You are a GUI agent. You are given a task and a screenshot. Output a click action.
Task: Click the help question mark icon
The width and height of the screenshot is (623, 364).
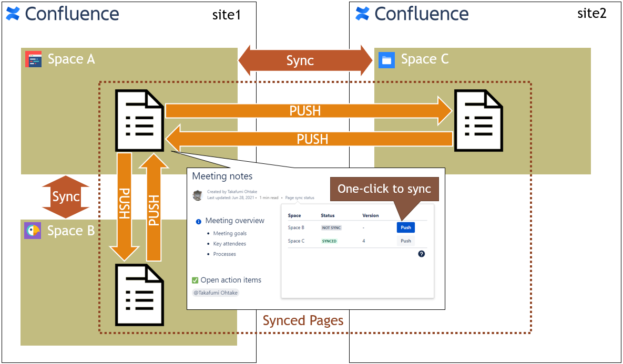421,254
